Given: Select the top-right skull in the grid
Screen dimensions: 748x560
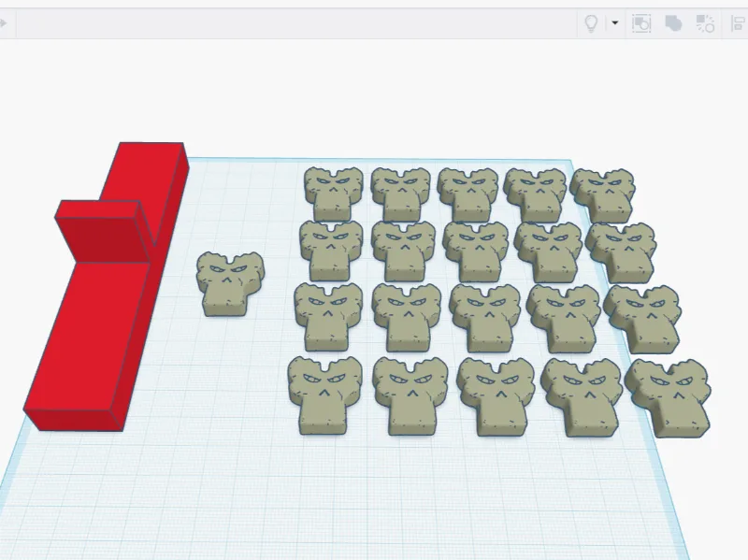Looking at the screenshot, I should (605, 195).
